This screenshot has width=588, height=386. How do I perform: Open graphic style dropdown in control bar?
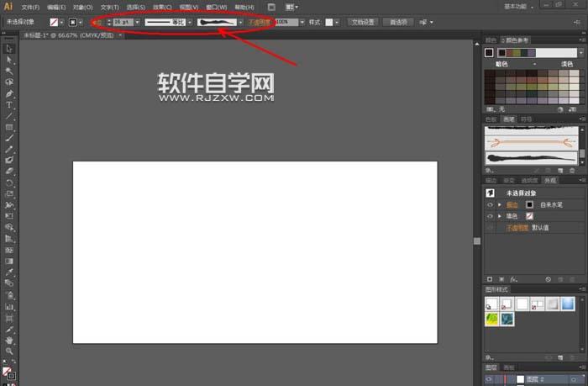(x=337, y=23)
